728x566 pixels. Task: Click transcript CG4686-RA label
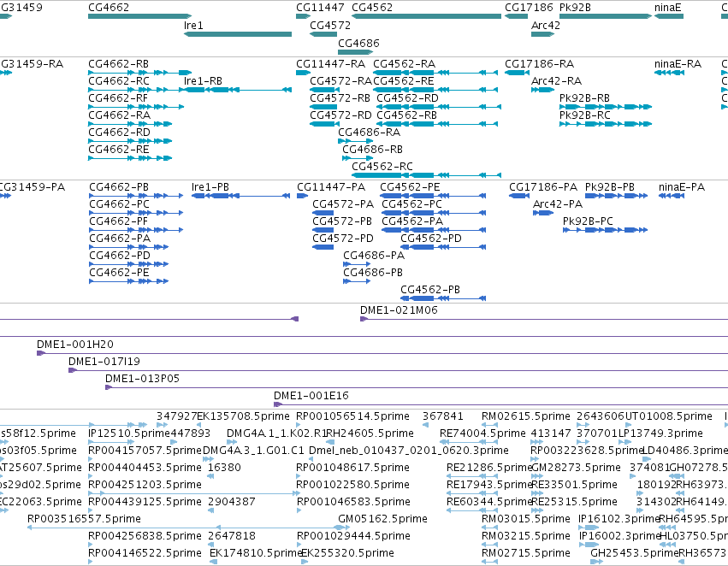(369, 133)
